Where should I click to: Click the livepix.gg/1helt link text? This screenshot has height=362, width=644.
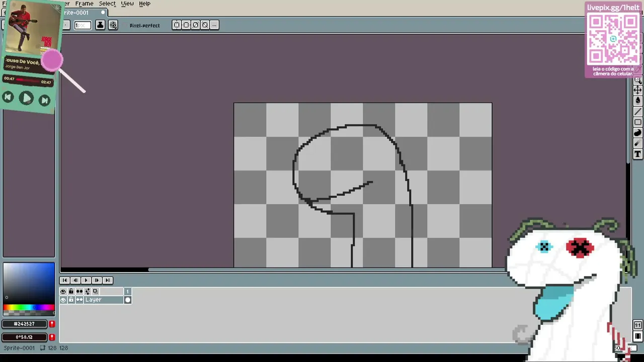point(613,8)
